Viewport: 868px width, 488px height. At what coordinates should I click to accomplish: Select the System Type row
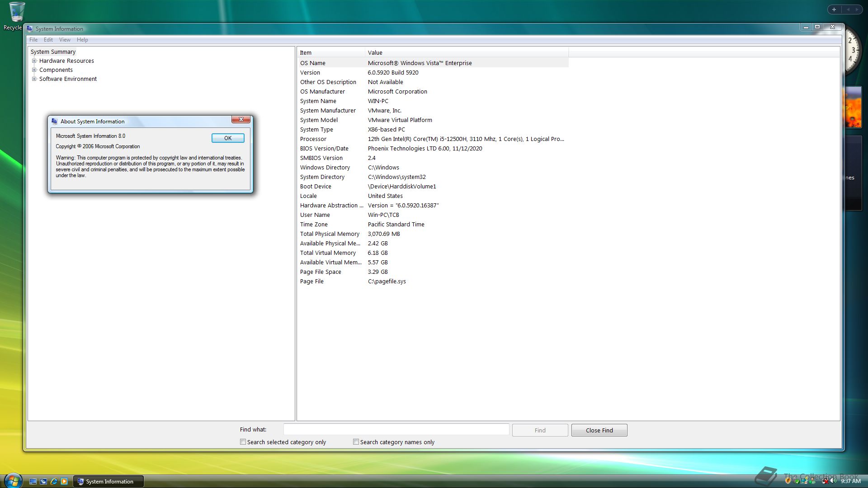coord(433,129)
